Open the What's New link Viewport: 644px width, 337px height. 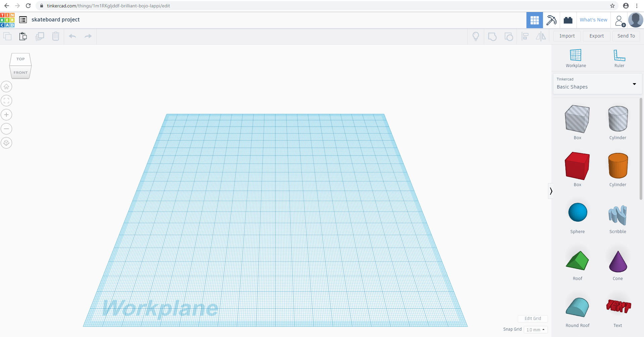click(x=593, y=20)
